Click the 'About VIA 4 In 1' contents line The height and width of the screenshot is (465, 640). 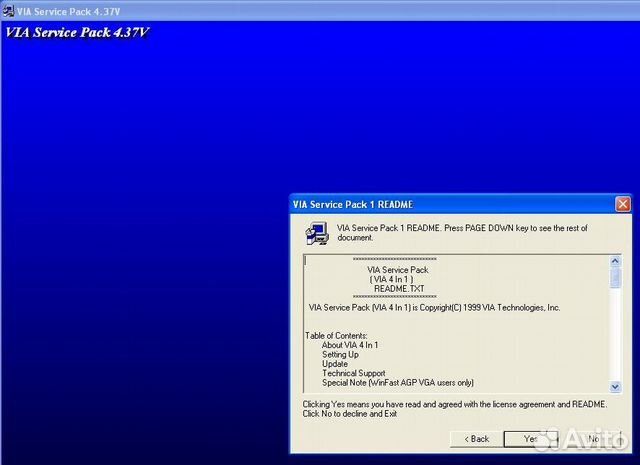[350, 345]
